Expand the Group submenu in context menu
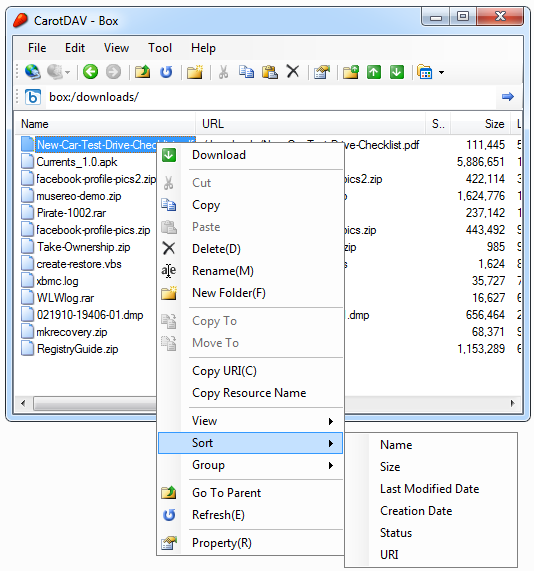Screen dimensions: 534x571 [x=250, y=465]
